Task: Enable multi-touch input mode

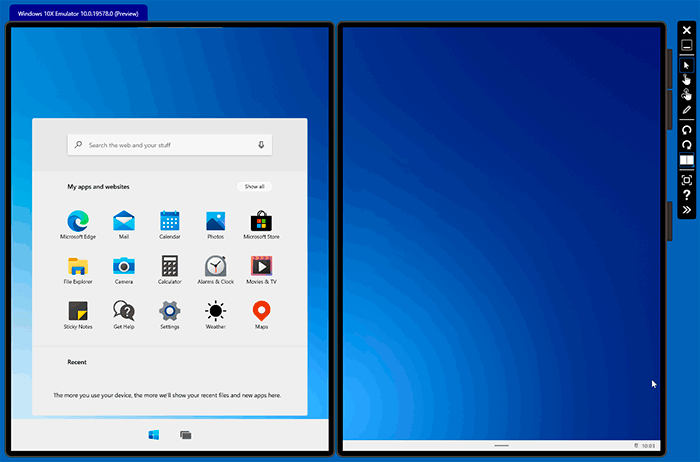Action: click(687, 94)
